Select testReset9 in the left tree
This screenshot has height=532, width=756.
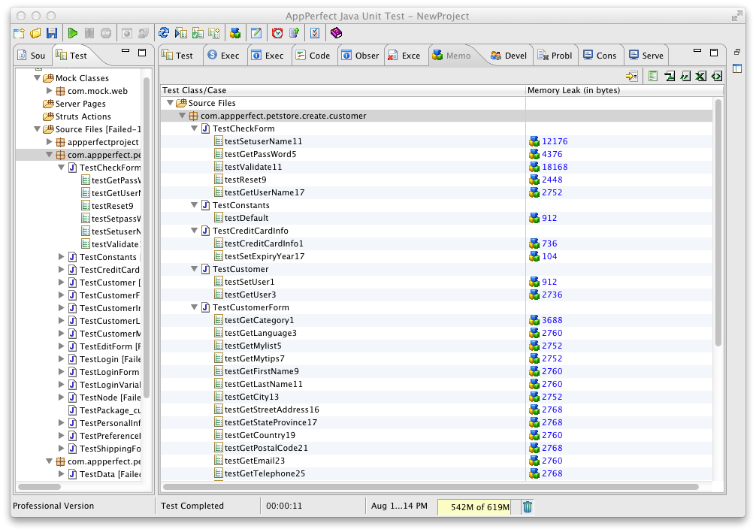(x=112, y=206)
